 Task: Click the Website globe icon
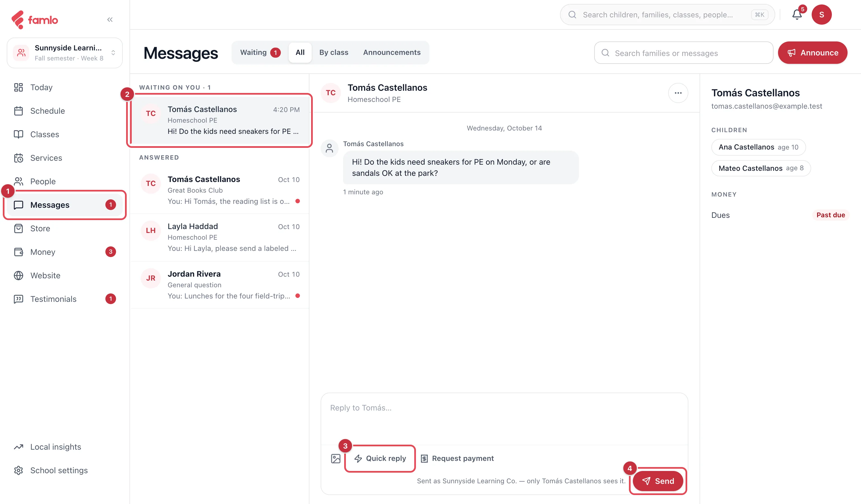click(18, 275)
